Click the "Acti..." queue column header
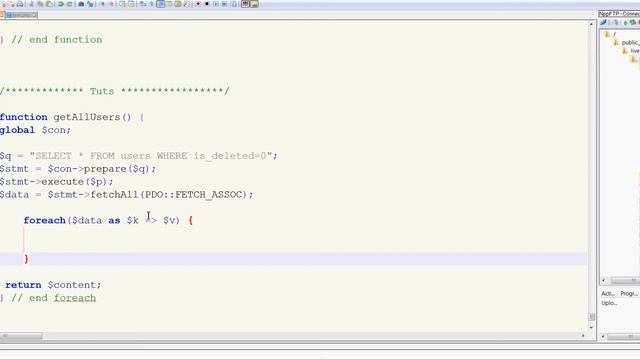Screen dimensions: 640x360 tap(608, 293)
